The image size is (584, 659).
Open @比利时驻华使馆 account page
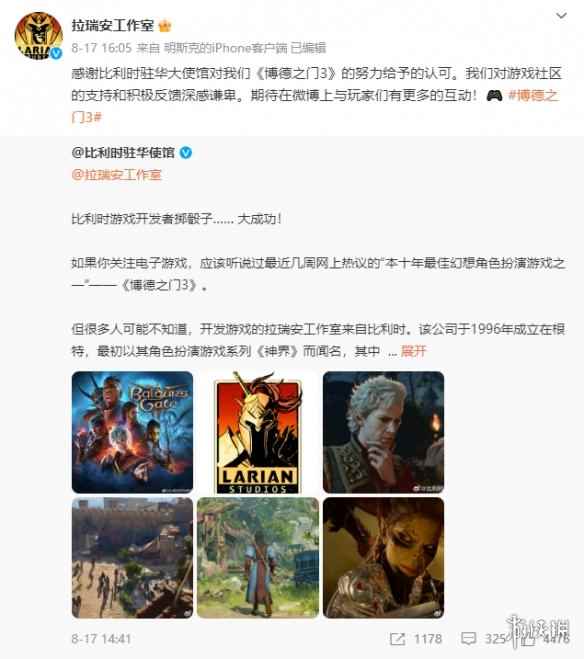tap(123, 153)
